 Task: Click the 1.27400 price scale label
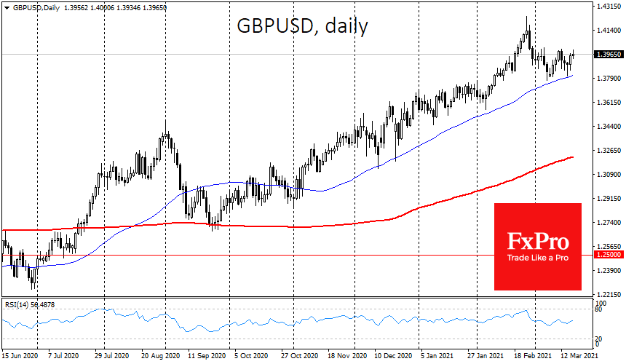click(x=609, y=222)
